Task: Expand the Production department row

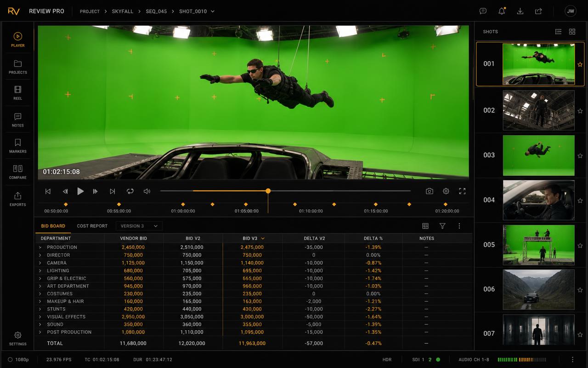Action: point(40,247)
